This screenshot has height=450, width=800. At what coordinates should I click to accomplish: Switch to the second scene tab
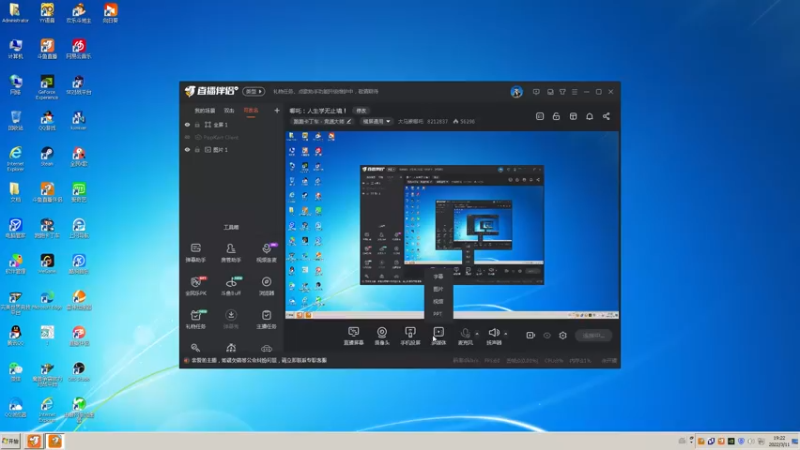pos(229,111)
